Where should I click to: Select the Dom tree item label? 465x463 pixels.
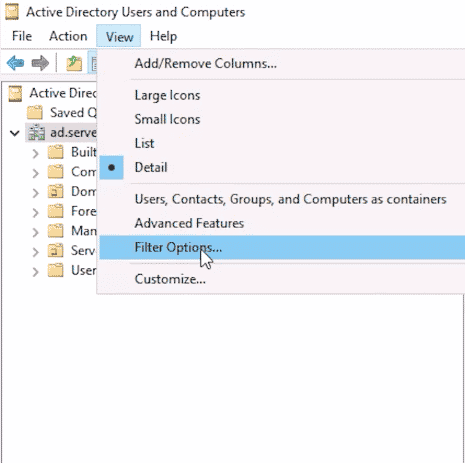84,191
